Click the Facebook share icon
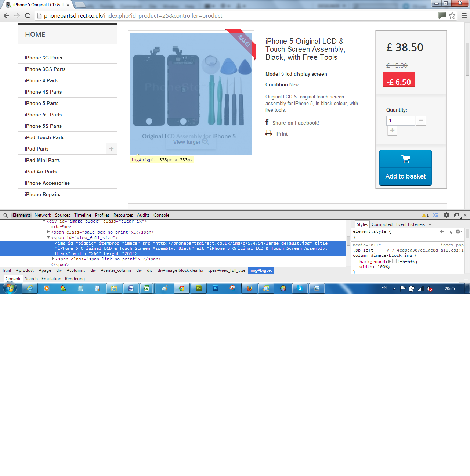The width and height of the screenshot is (470, 476). [x=267, y=122]
